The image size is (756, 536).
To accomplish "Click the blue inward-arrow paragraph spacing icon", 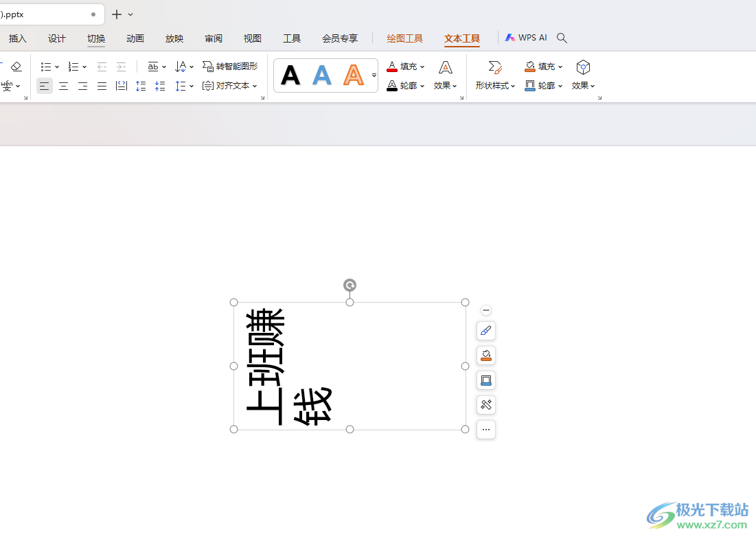I will pos(160,86).
